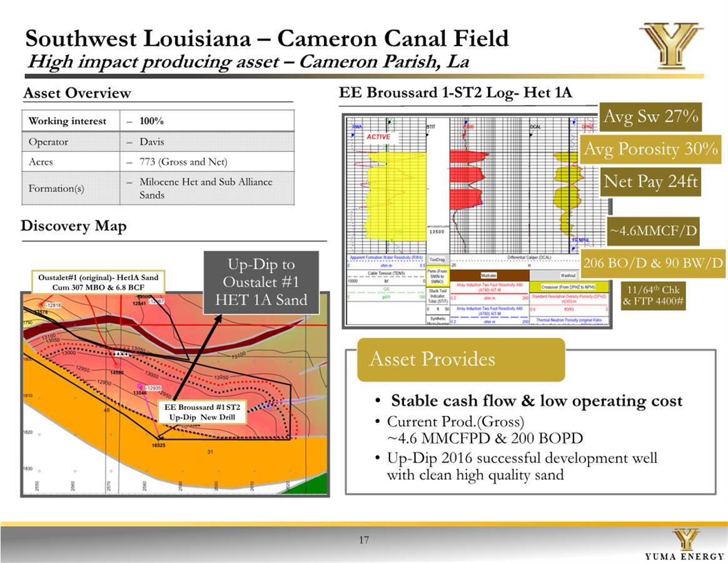
Task: Click the 'Formation(s)' table cell
Action: 71,188
